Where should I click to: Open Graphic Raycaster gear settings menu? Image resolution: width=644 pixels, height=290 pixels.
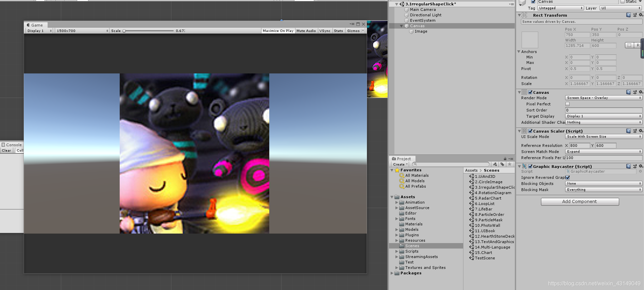click(641, 166)
